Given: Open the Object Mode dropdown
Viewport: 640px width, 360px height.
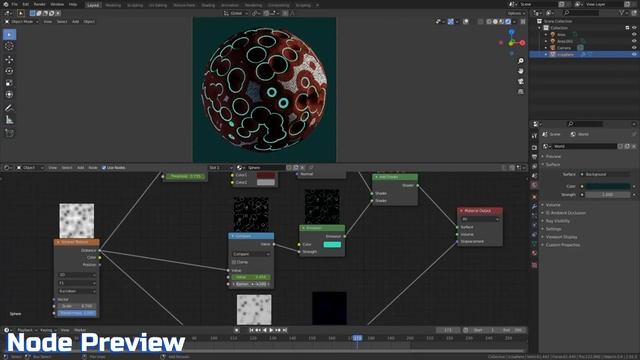Looking at the screenshot, I should (x=21, y=22).
